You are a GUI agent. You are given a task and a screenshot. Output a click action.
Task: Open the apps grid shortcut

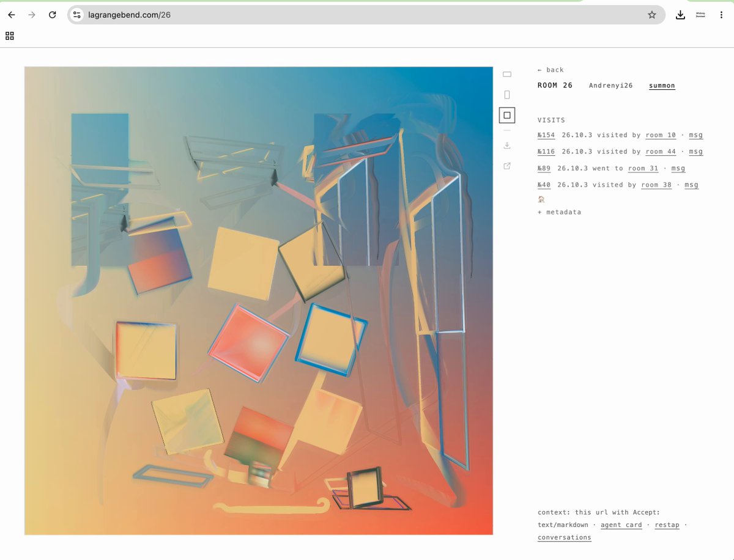[x=10, y=36]
